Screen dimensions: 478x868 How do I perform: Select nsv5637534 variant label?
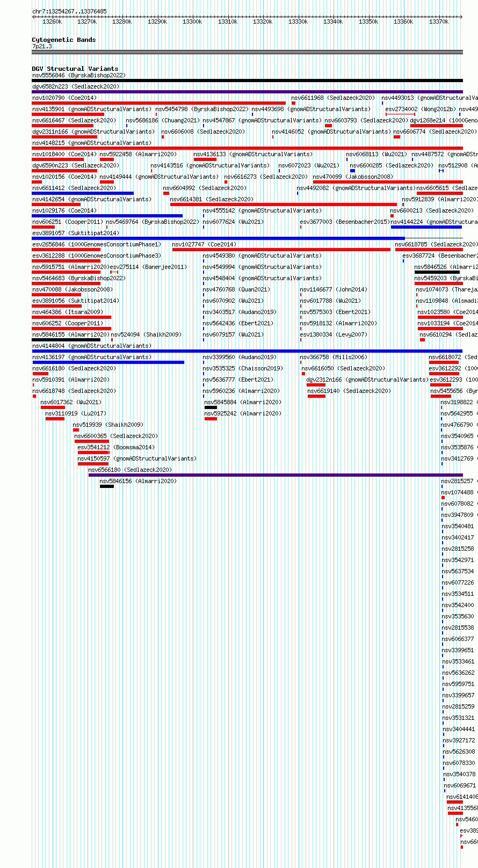point(458,571)
